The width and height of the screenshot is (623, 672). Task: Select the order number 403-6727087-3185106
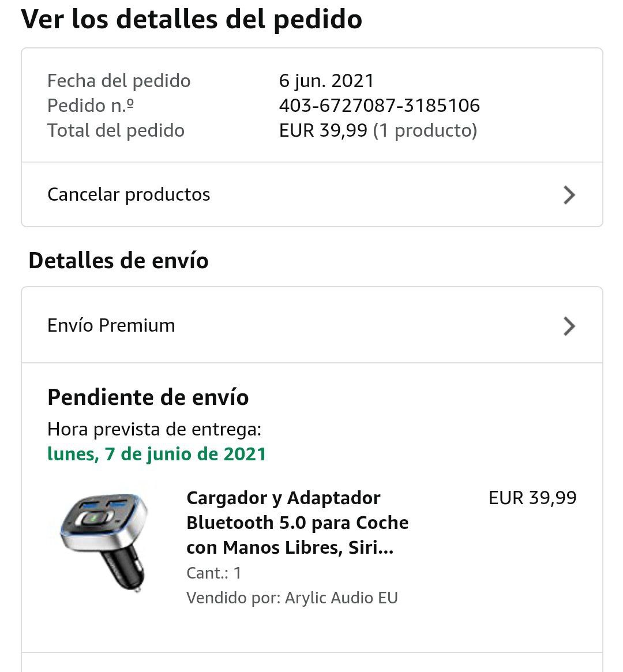[379, 106]
